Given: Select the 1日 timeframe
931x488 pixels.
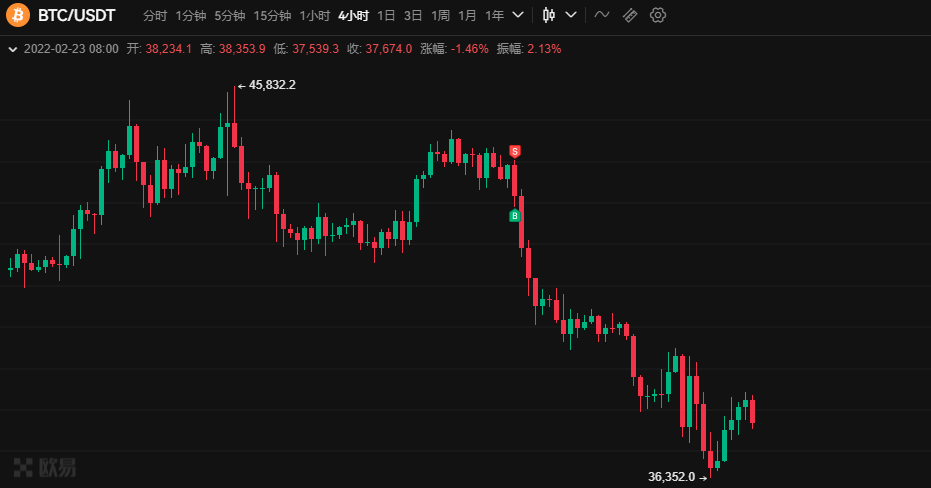Looking at the screenshot, I should [386, 15].
